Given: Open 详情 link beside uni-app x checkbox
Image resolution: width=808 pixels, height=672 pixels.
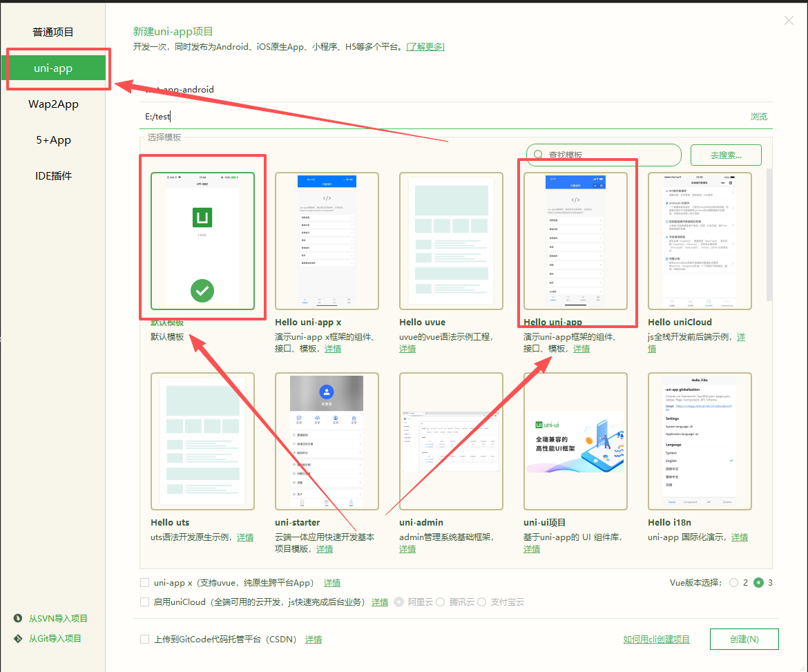Looking at the screenshot, I should pyautogui.click(x=332, y=583).
